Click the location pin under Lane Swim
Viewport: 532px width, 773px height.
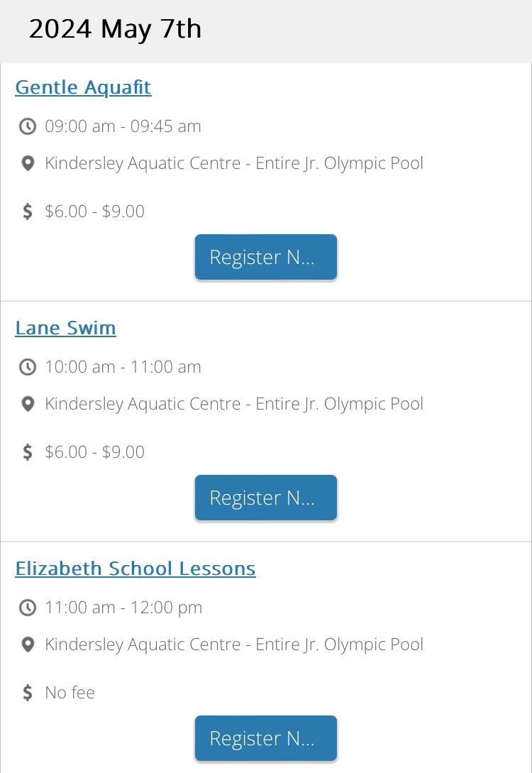click(x=28, y=404)
